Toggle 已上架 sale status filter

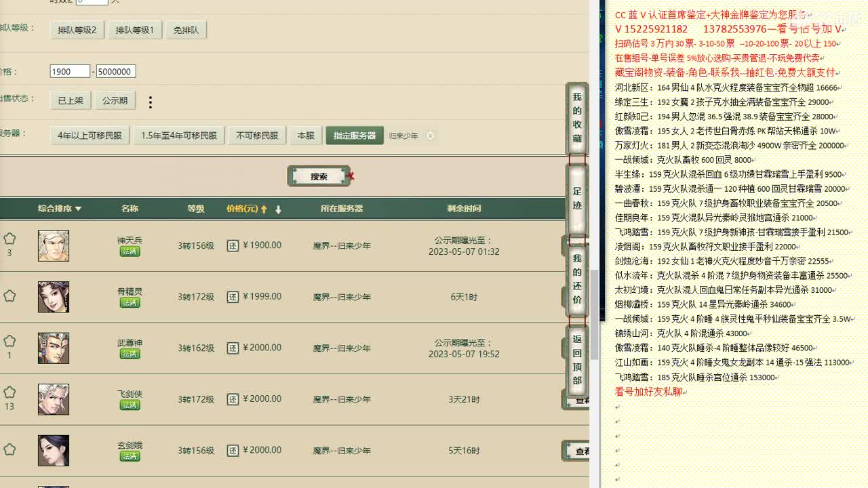(70, 100)
